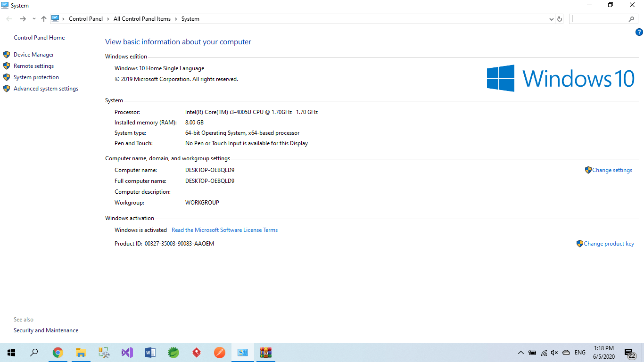Image resolution: width=644 pixels, height=362 pixels.
Task: Click View basic information about your computer heading
Action: [x=178, y=42]
